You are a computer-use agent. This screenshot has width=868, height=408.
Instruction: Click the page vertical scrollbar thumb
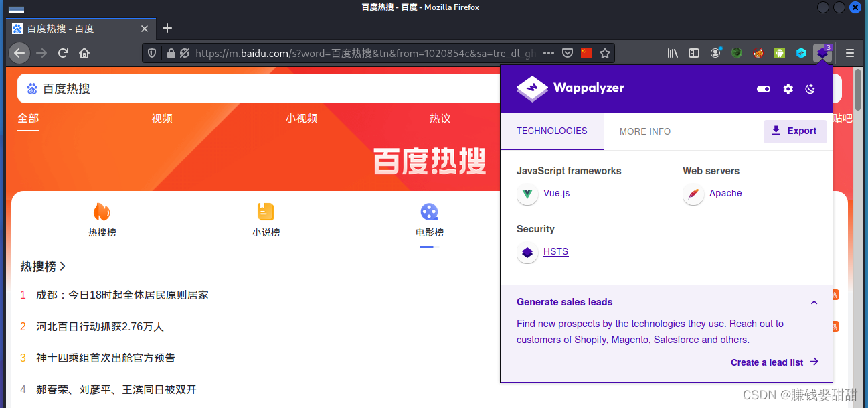click(859, 89)
